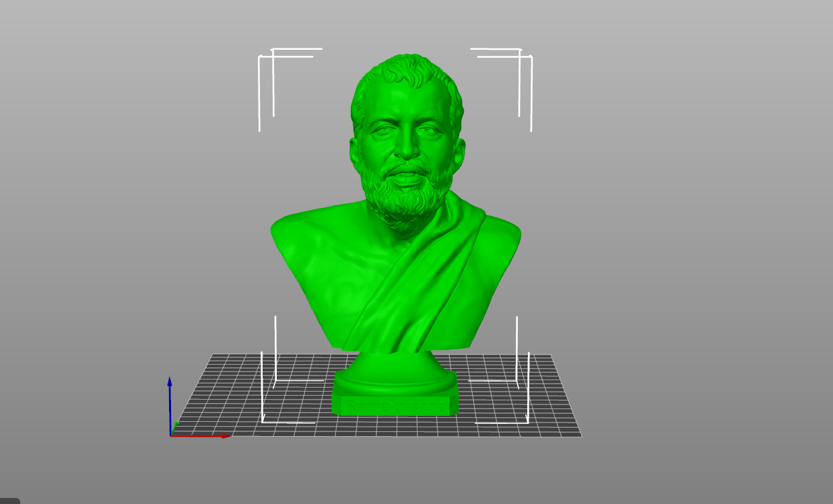Select the green bust model
The image size is (833, 504).
point(396,236)
